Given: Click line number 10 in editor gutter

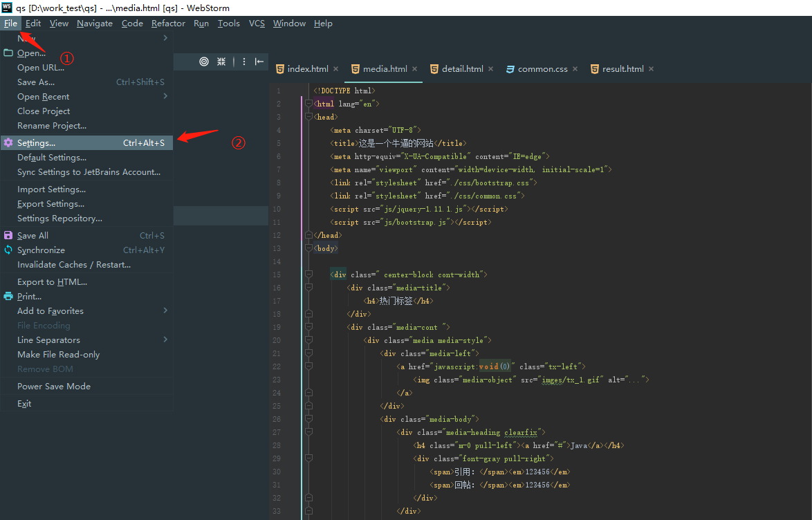Looking at the screenshot, I should coord(277,209).
